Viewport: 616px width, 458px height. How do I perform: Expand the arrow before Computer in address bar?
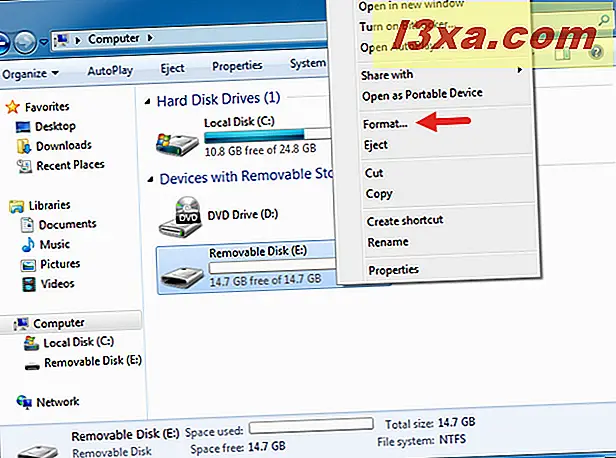78,40
